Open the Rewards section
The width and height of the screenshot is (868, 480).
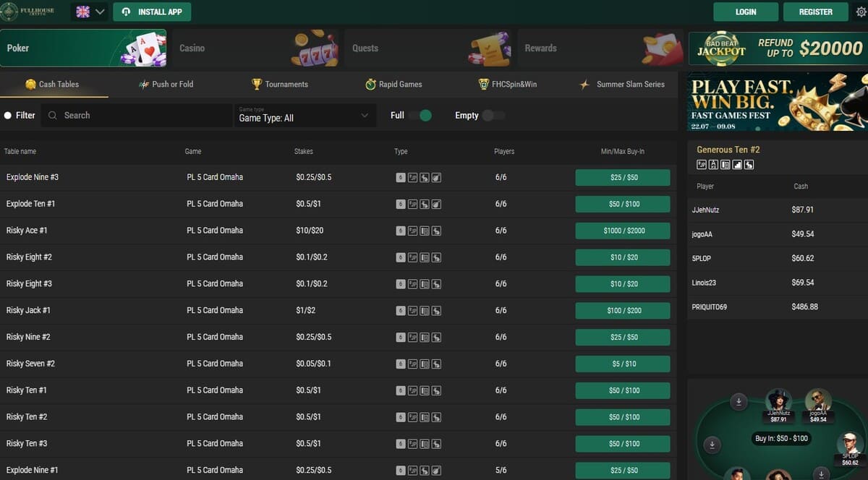600,48
